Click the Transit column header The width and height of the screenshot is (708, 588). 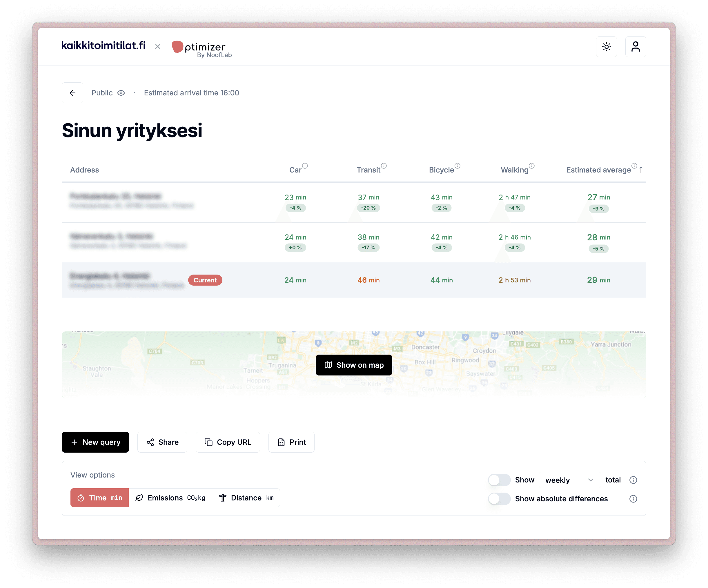click(368, 170)
